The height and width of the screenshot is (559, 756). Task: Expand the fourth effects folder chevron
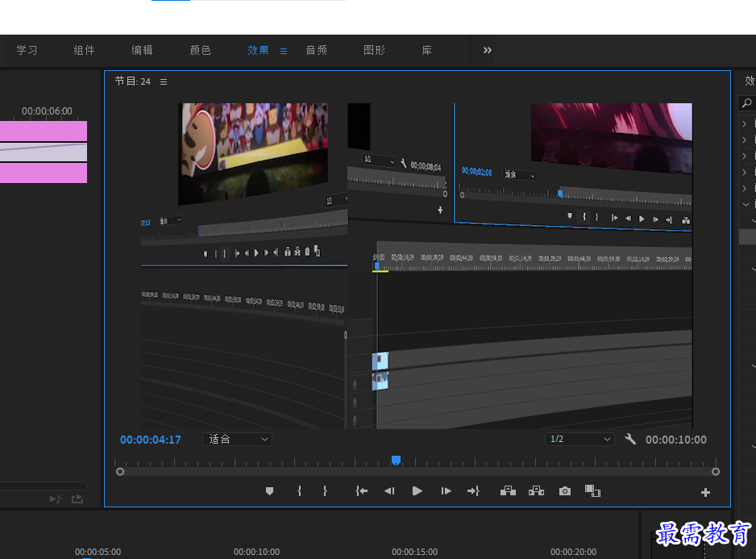pos(745,172)
